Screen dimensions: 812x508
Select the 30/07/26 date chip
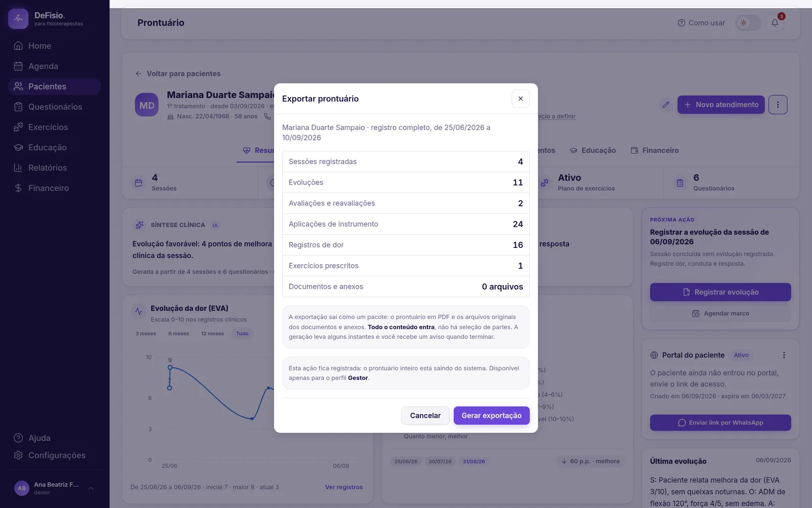(440, 461)
